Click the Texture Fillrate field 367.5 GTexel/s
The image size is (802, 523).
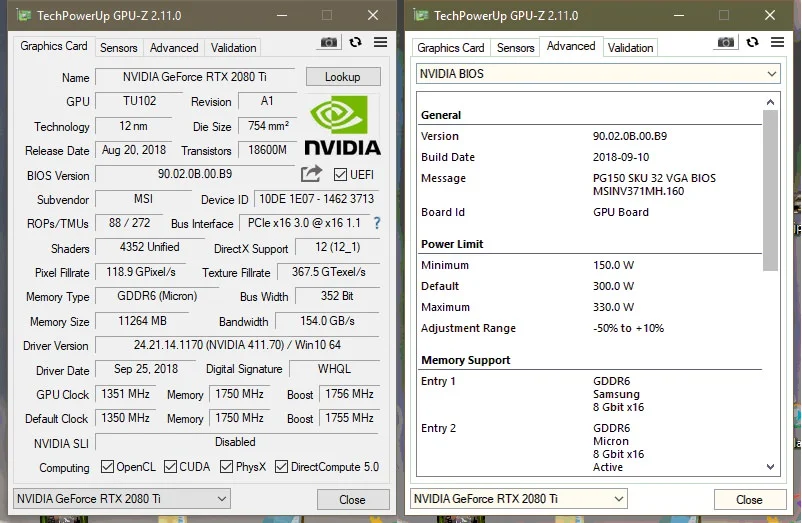coord(328,271)
